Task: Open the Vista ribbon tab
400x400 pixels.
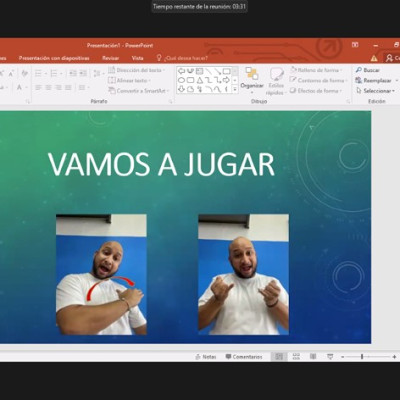Action: pos(137,58)
